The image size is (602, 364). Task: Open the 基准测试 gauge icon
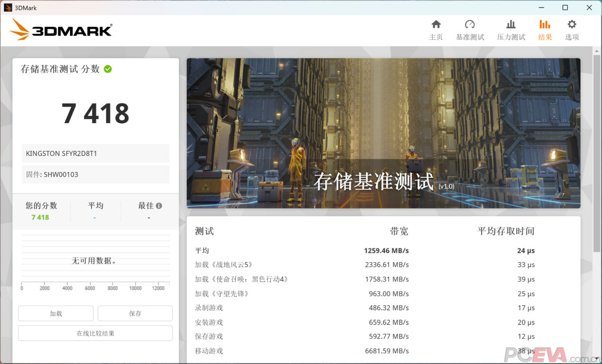(x=470, y=25)
